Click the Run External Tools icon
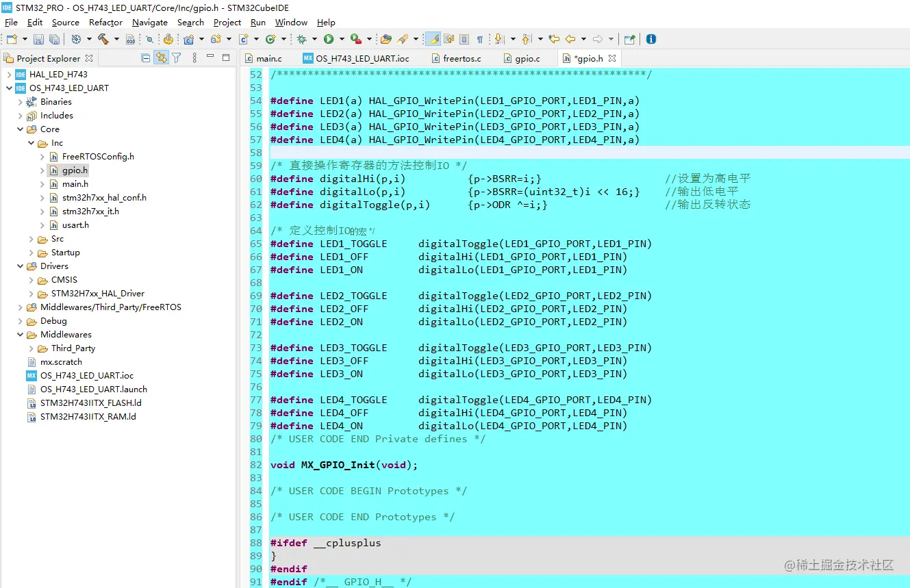 click(x=355, y=39)
